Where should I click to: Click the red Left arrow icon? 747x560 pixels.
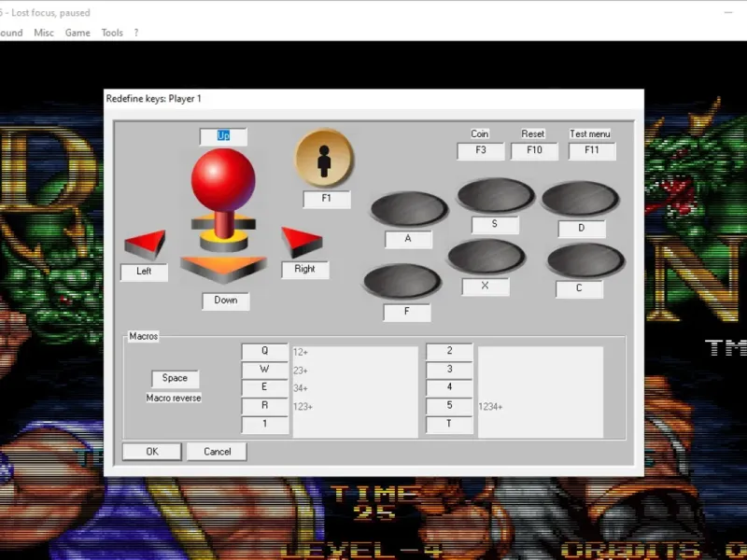146,245
